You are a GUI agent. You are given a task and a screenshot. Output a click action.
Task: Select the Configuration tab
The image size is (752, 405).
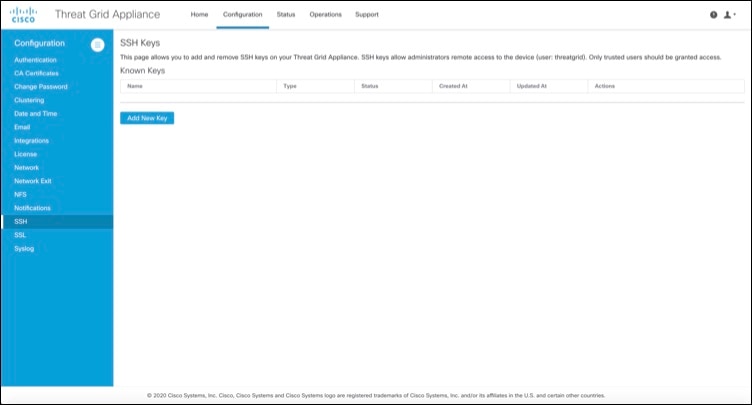(x=242, y=14)
